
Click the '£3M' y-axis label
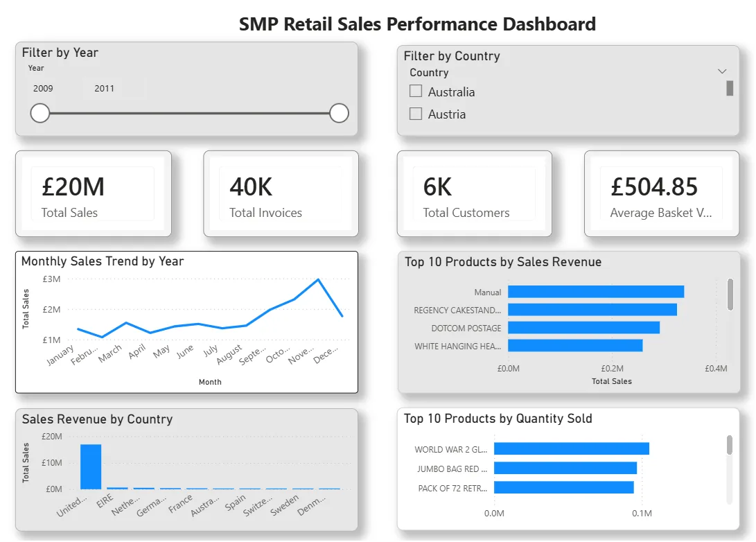(51, 279)
